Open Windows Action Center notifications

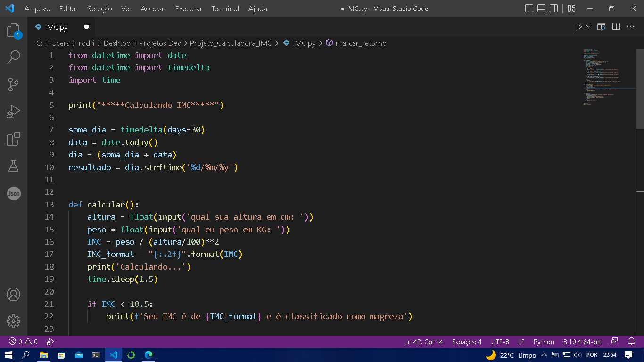(628, 355)
